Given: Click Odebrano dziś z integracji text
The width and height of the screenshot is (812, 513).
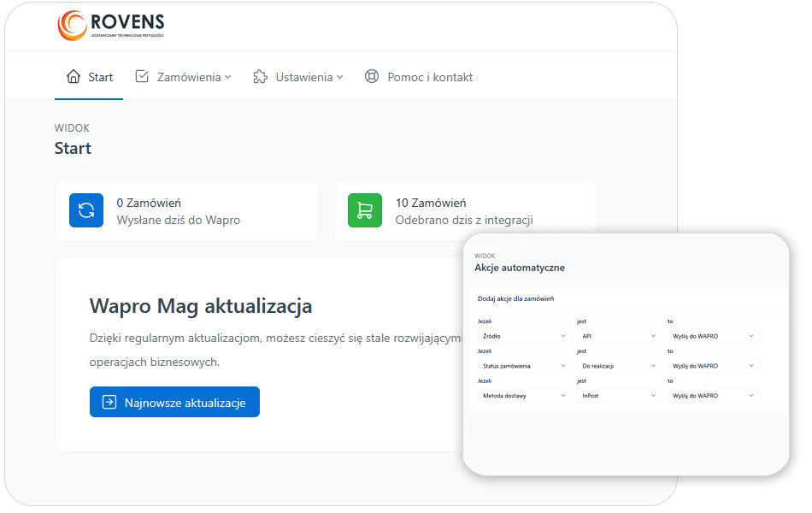Looking at the screenshot, I should (464, 221).
